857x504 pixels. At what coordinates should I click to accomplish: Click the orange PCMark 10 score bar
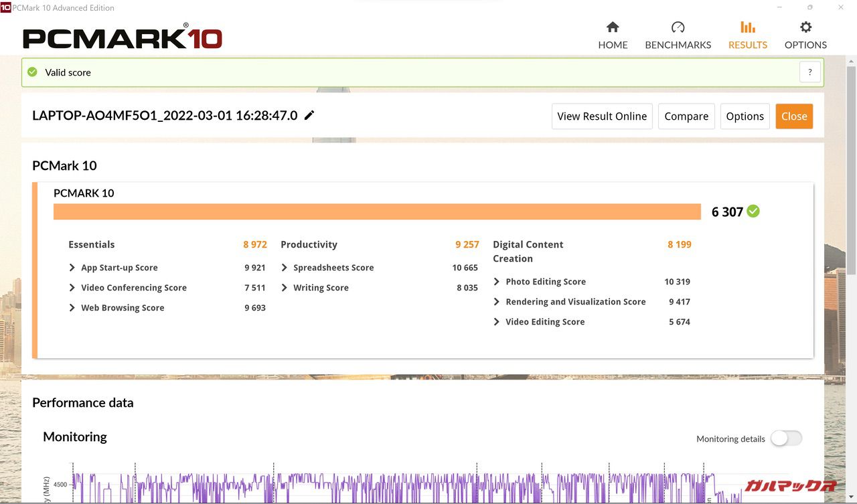click(377, 212)
